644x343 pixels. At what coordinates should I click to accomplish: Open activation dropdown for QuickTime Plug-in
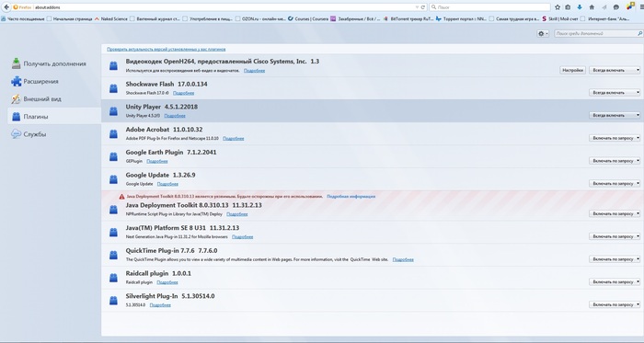click(615, 259)
